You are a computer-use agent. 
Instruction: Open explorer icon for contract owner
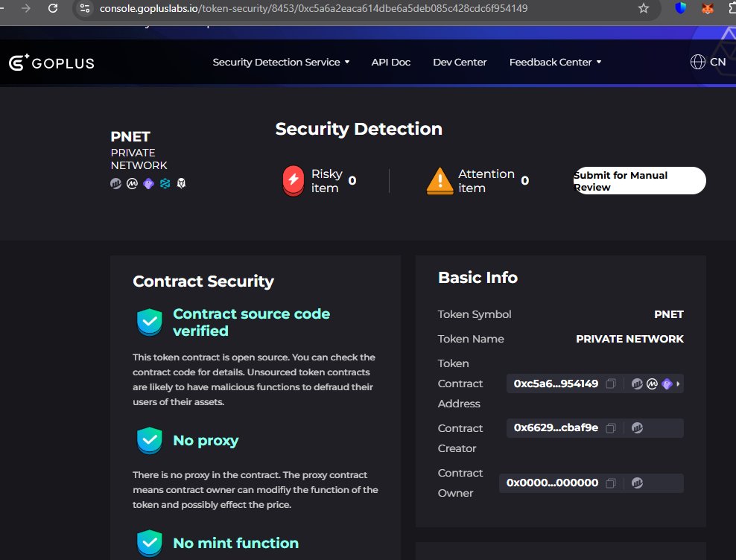637,483
